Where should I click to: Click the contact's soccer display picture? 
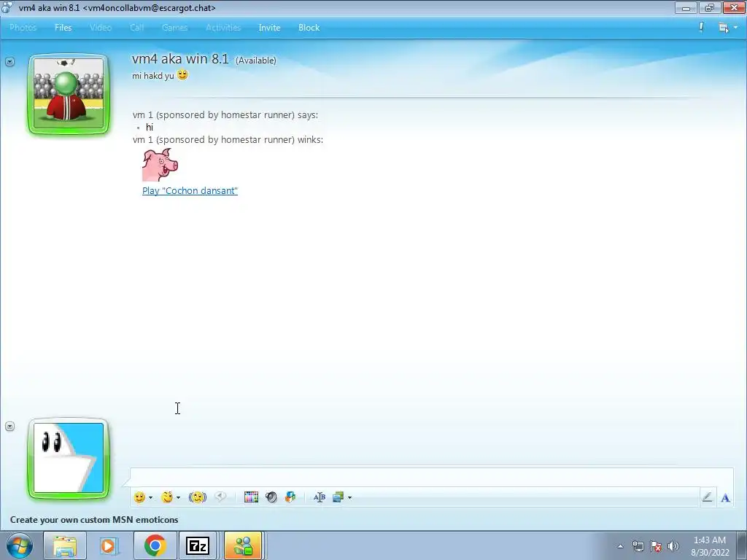(x=69, y=94)
